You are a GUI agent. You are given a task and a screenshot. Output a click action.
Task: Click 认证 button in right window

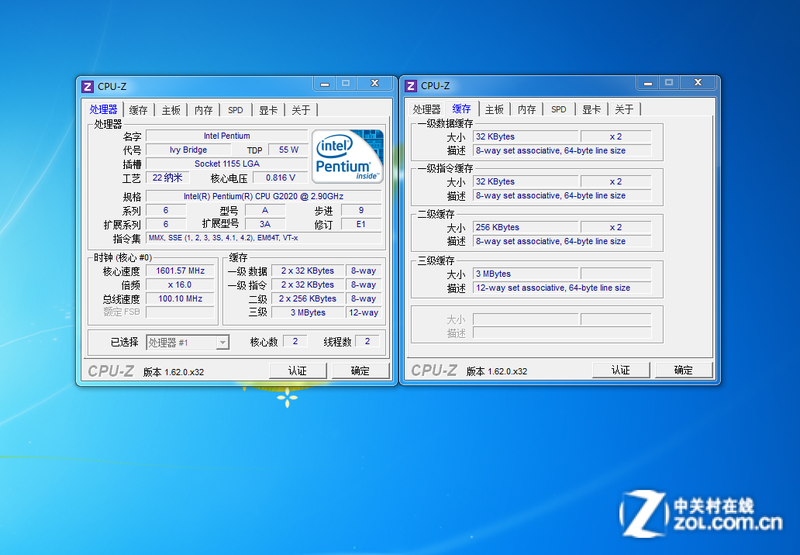coord(620,370)
